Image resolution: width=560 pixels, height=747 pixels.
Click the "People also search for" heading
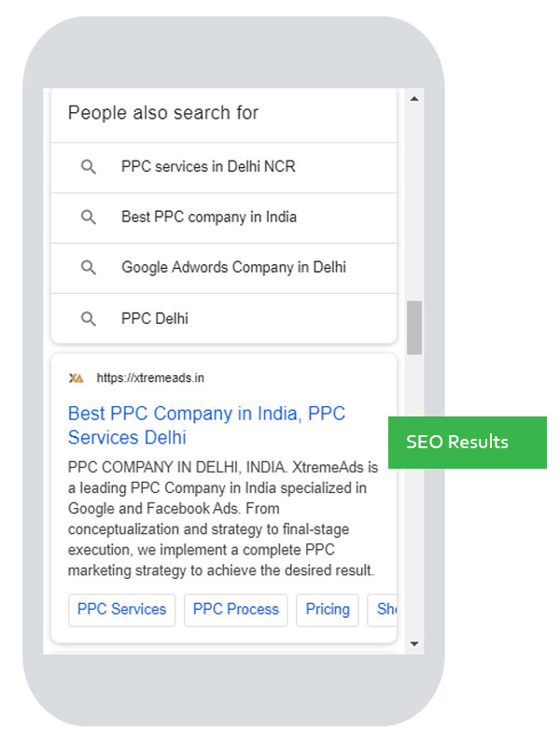tap(161, 112)
